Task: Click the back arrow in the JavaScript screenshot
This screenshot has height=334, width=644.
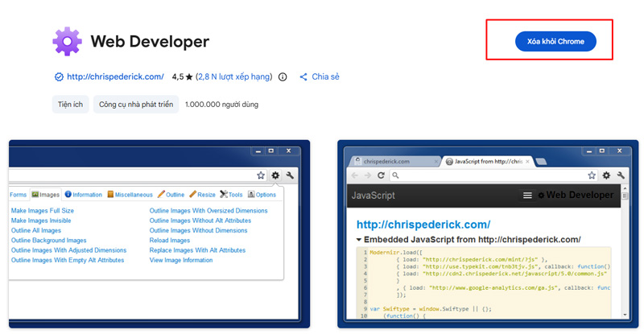Action: 356,175
